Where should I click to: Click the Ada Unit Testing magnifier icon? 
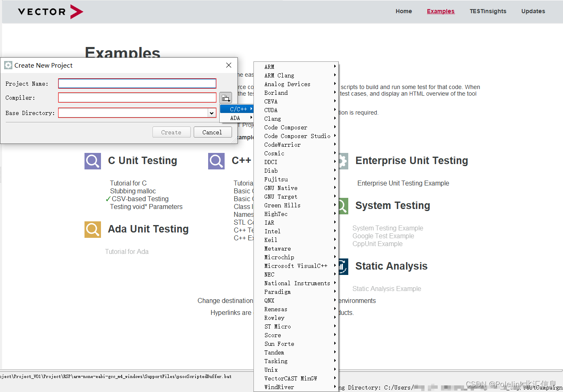(93, 230)
